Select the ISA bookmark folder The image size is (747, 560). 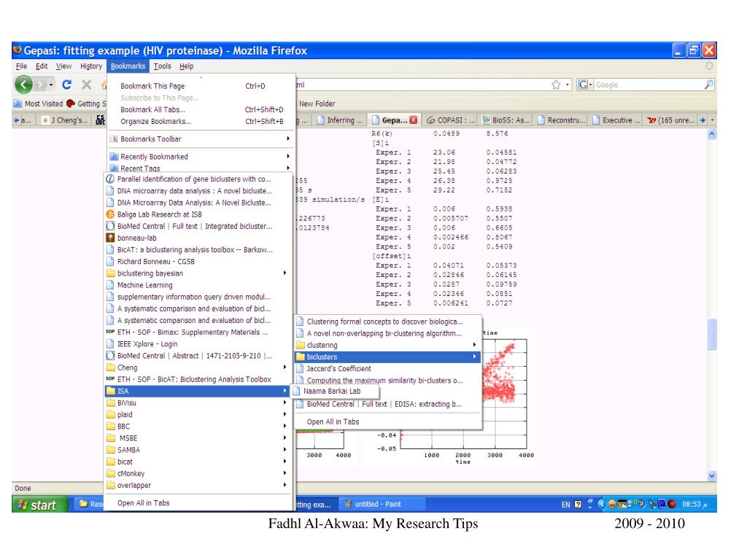coord(198,391)
